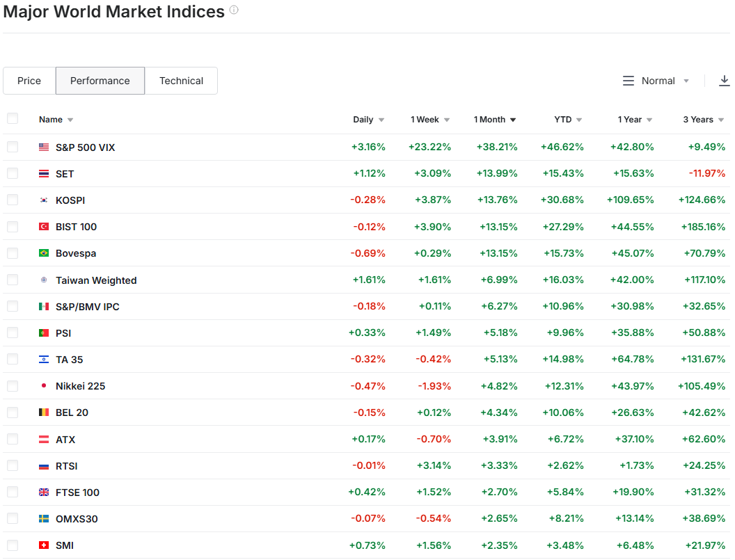Open the S&P/BMV IPC index page
Screen dimensions: 735x560
[x=88, y=307]
